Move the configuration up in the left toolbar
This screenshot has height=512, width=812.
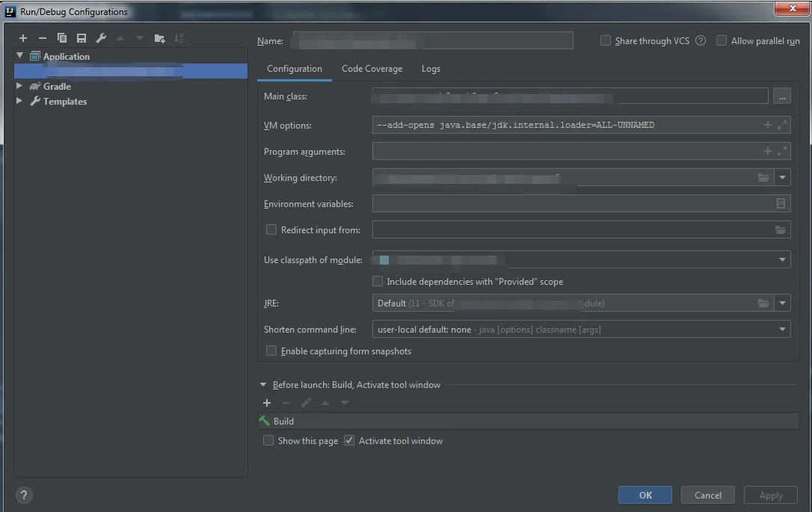pyautogui.click(x=120, y=38)
